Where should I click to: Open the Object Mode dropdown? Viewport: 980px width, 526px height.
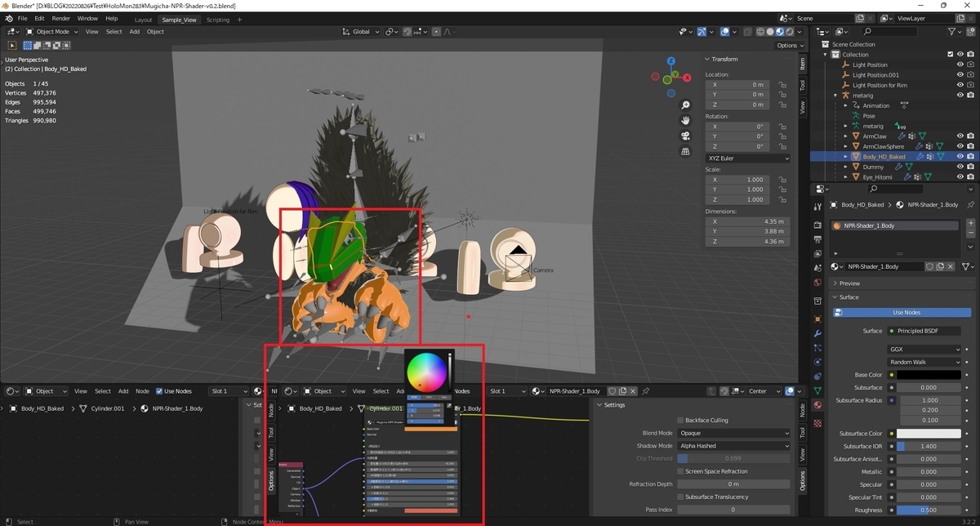point(51,32)
